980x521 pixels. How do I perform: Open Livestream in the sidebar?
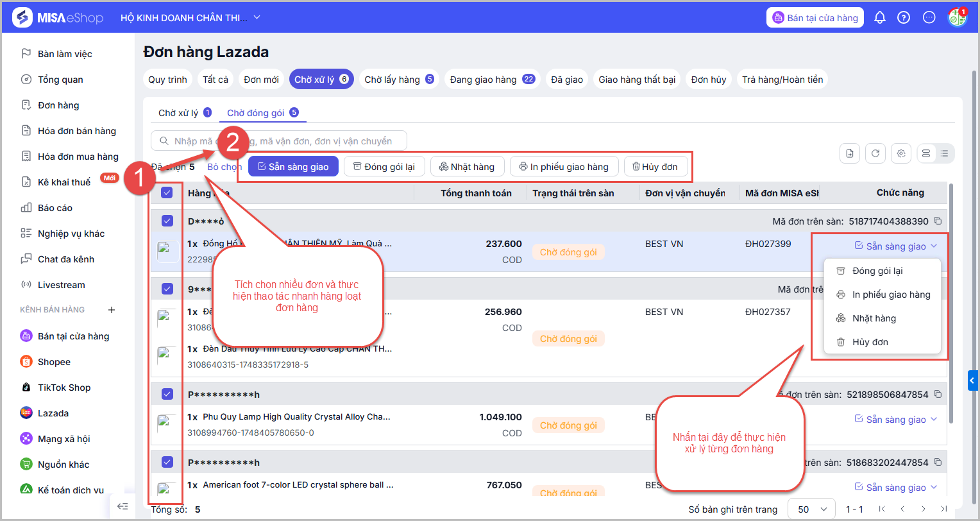(61, 285)
